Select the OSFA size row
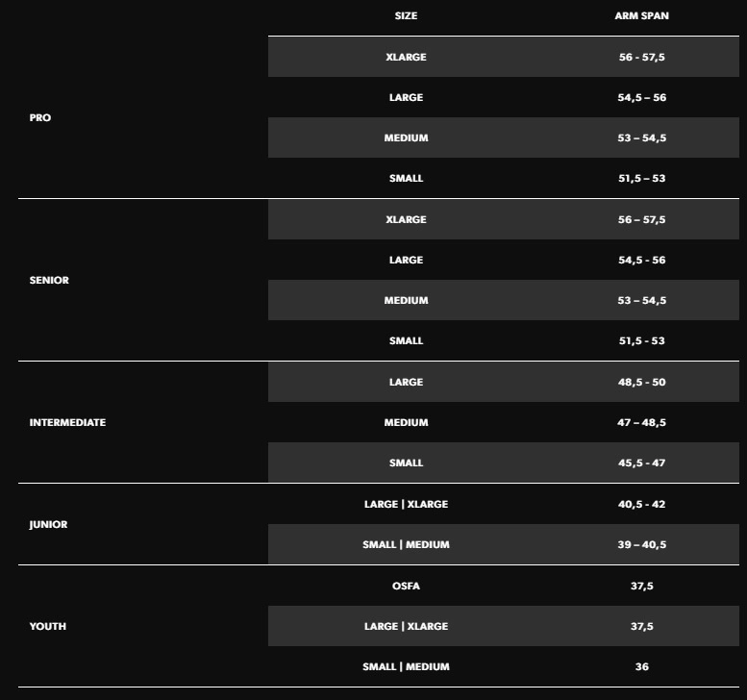Screen dimensions: 747x700 pos(406,586)
